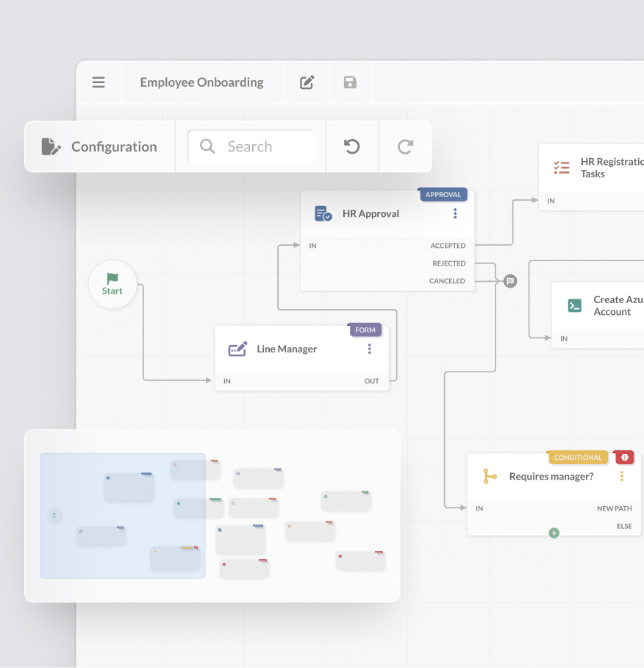Click the HR Approval document icon

click(323, 214)
